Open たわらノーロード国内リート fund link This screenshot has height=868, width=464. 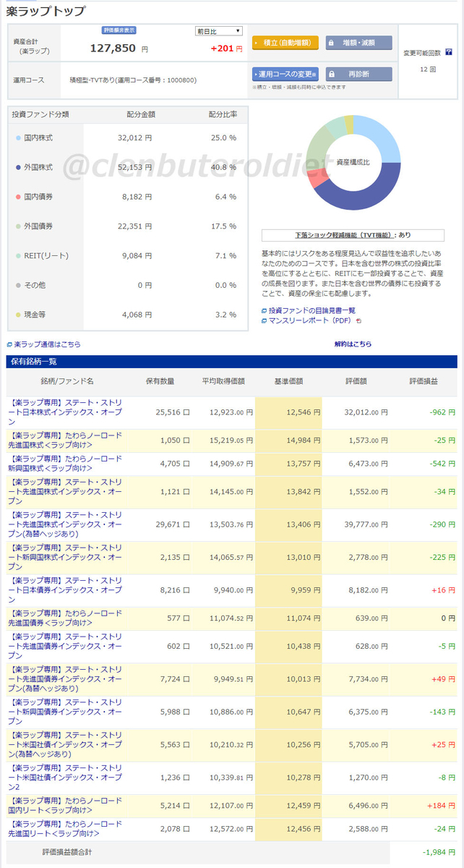tap(65, 805)
